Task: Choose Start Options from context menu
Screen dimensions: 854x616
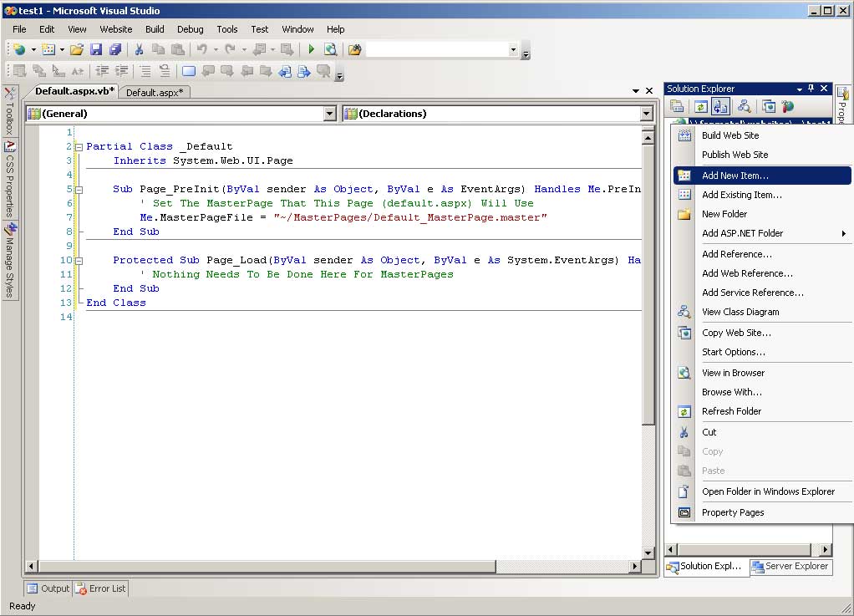Action: pyautogui.click(x=762, y=352)
